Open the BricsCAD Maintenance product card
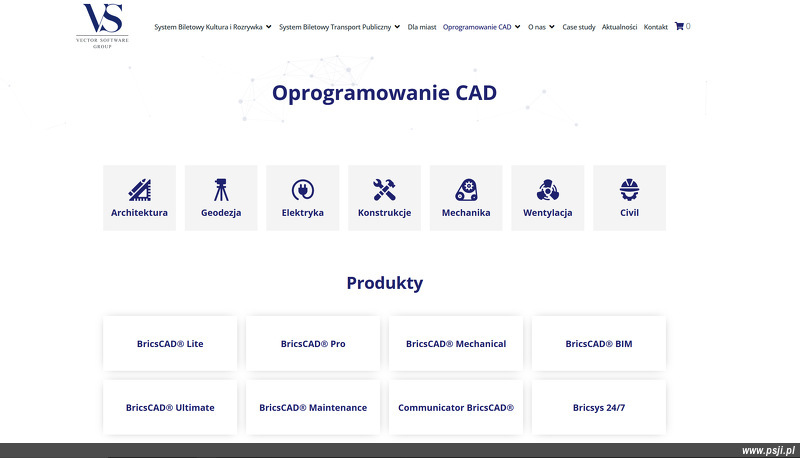The width and height of the screenshot is (800, 458). point(313,407)
